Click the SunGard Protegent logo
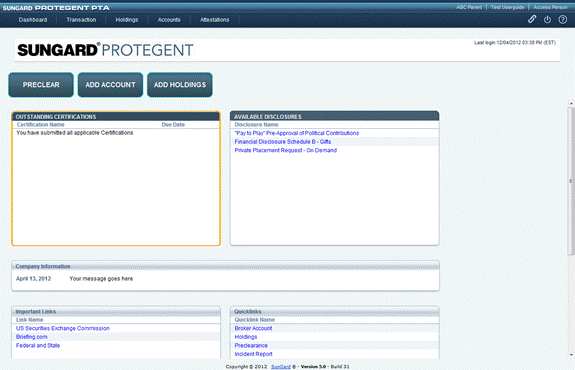575x370 pixels. [105, 50]
